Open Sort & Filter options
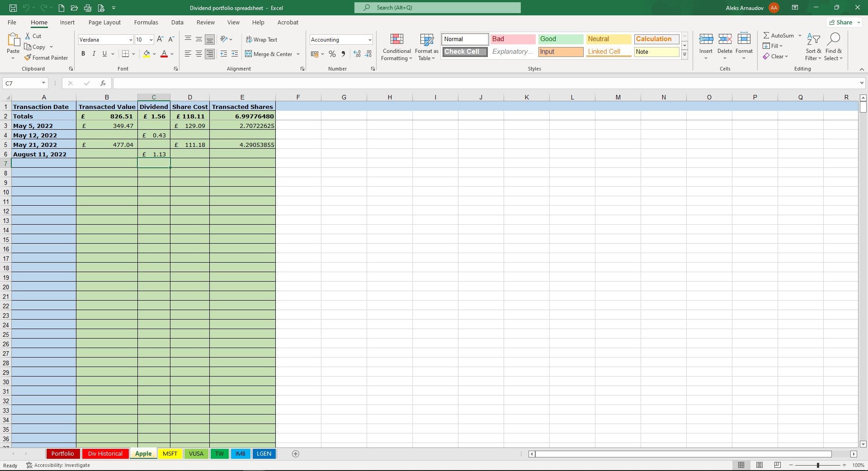The width and height of the screenshot is (868, 471). click(x=813, y=47)
